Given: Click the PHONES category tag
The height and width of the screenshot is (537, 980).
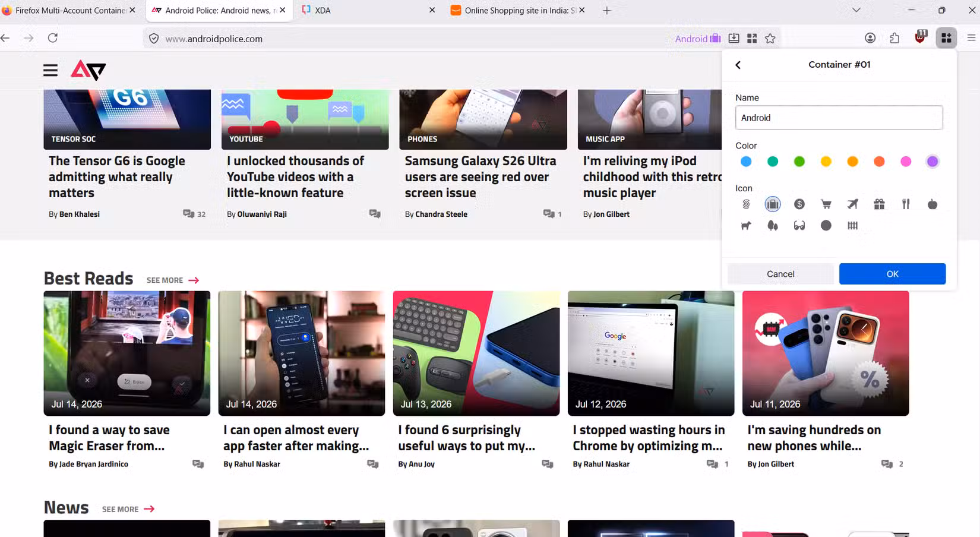Looking at the screenshot, I should click(422, 139).
